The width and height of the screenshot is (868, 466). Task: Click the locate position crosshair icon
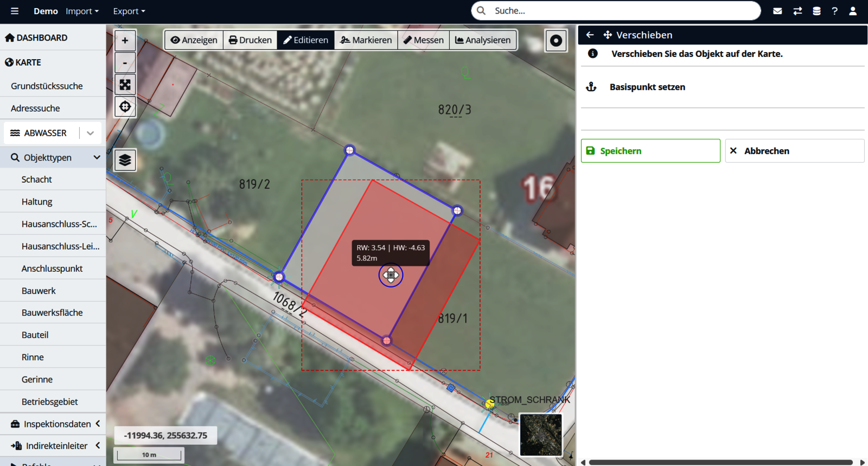coord(125,107)
